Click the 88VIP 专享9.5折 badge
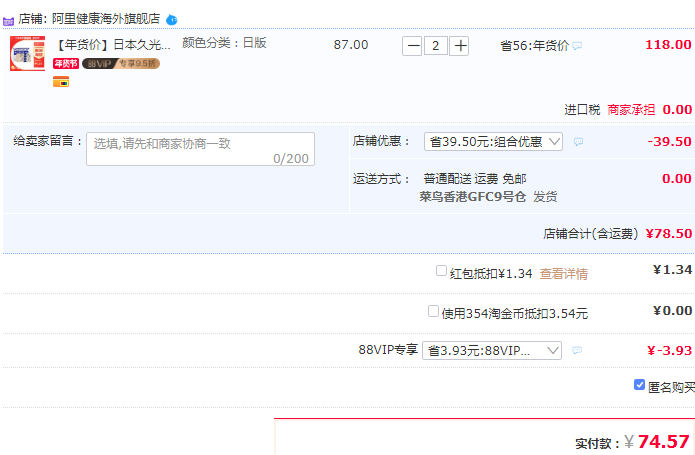The width and height of the screenshot is (695, 455). [x=121, y=64]
